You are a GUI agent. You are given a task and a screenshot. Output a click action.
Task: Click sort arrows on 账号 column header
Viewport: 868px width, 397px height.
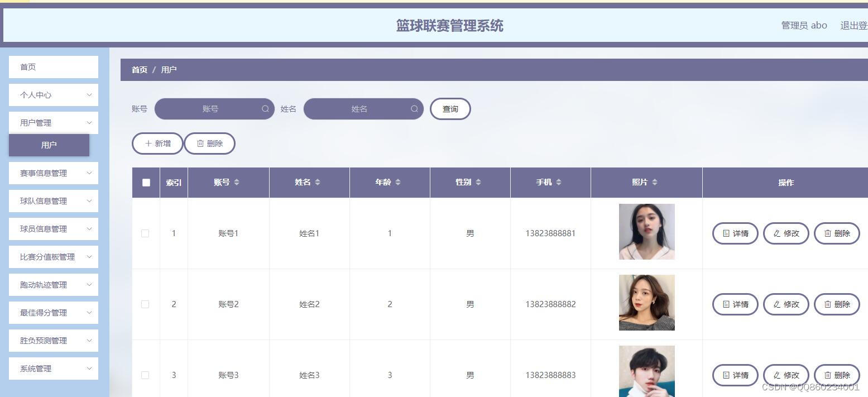pyautogui.click(x=237, y=182)
